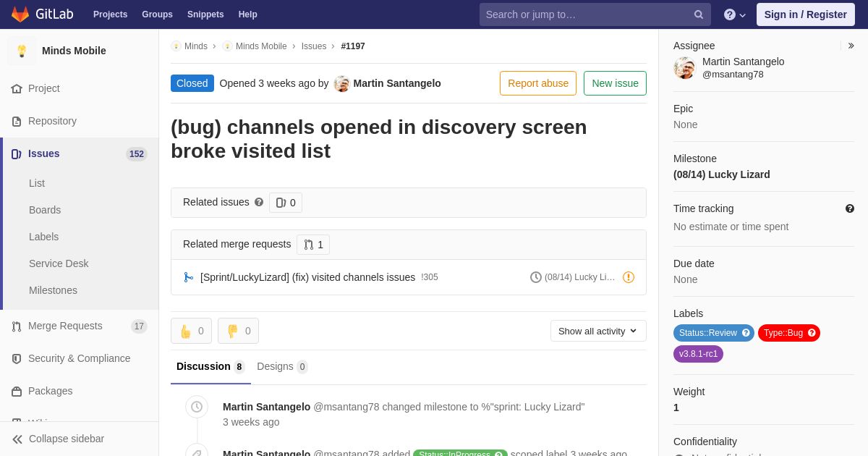Image resolution: width=868 pixels, height=456 pixels.
Task: Click the Related issues help icon
Action: 259,202
